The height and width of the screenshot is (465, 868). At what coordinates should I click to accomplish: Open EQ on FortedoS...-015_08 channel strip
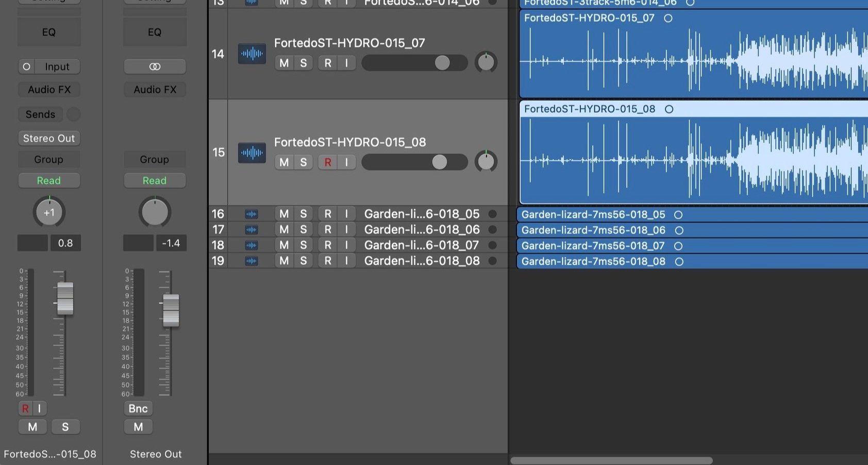49,32
